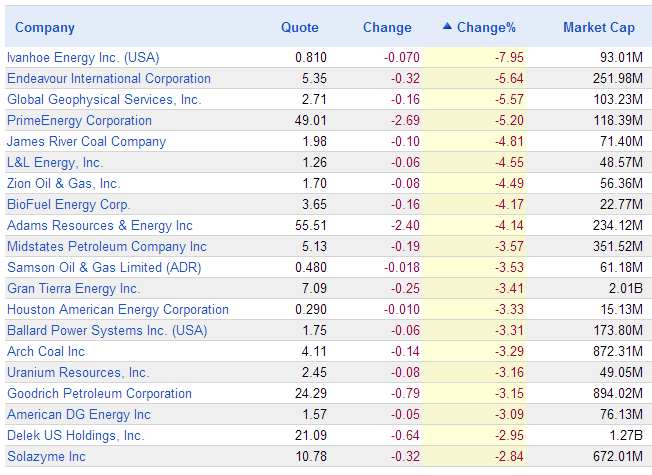Open PrimeEnergy Corporation company page
This screenshot has width=652, height=475.
point(79,120)
